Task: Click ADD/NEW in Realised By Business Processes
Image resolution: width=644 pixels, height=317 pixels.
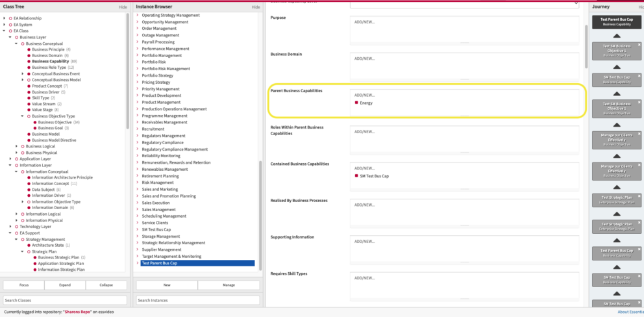Action: (365, 205)
